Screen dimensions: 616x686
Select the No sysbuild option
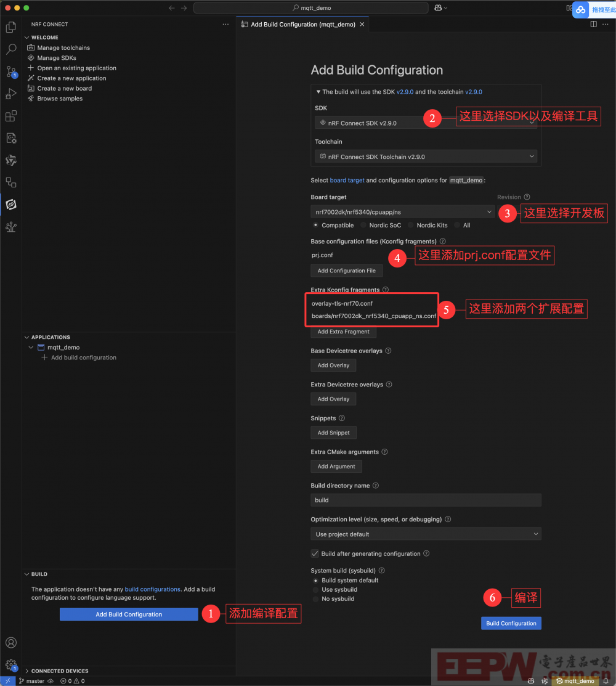click(315, 598)
